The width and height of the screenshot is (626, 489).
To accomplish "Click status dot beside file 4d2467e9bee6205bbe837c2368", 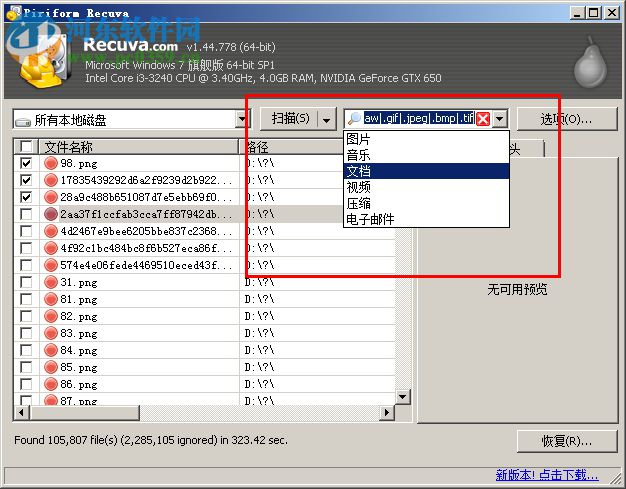I will [51, 231].
